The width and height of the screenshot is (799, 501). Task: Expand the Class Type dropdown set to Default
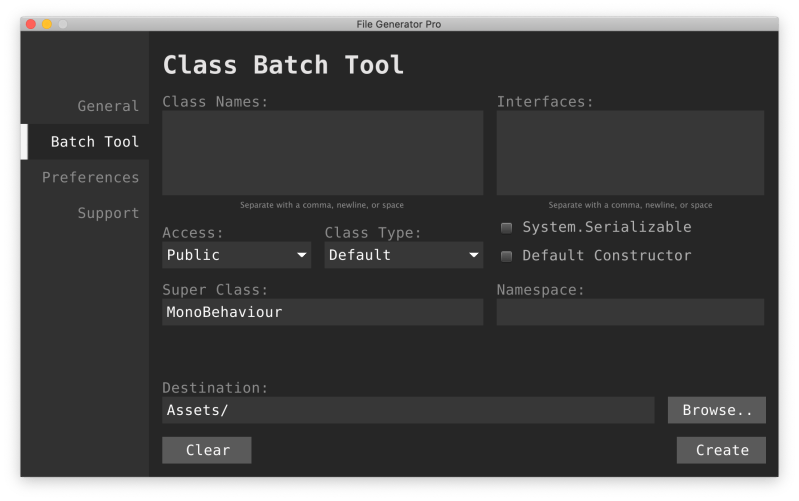(x=404, y=255)
